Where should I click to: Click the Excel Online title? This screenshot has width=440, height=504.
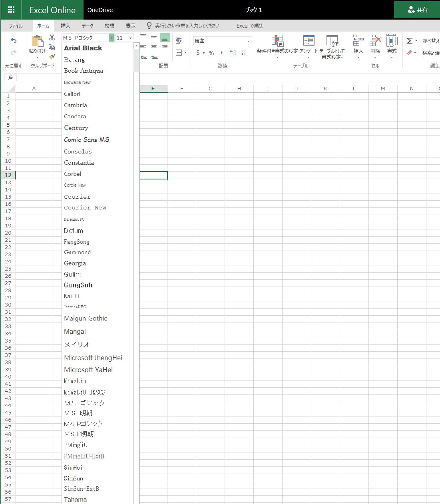point(52,10)
